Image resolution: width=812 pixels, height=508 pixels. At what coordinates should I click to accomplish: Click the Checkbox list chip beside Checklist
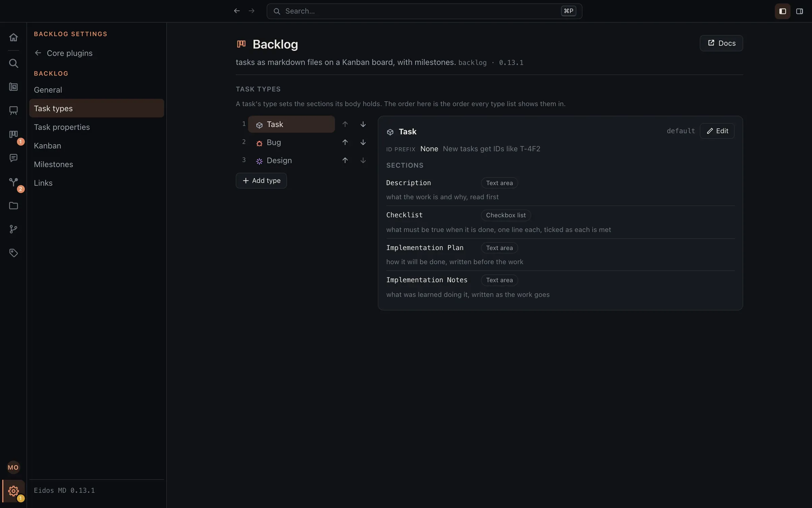click(506, 215)
